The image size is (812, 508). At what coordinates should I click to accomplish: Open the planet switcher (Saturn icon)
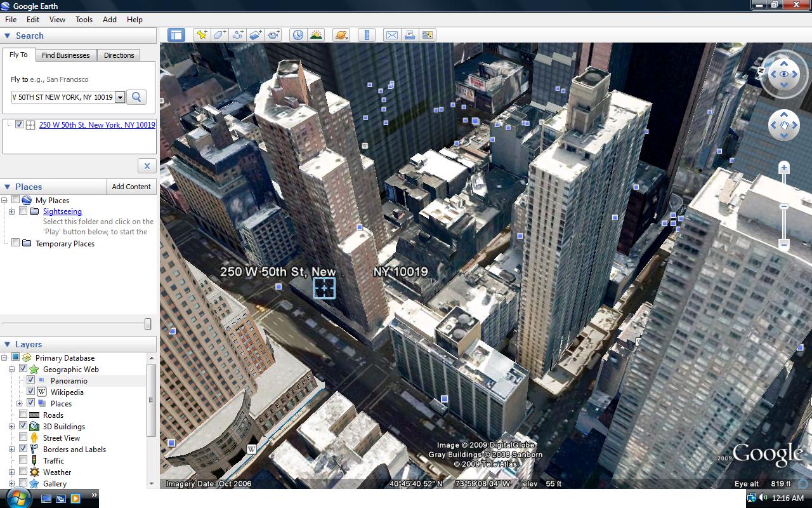pos(341,35)
